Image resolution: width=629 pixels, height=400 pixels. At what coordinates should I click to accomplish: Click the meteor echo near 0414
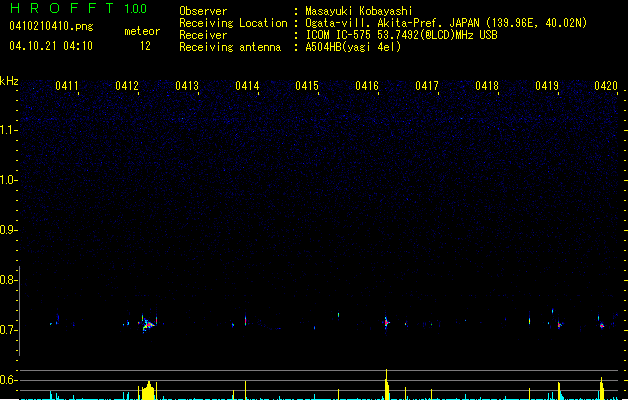pos(246,321)
